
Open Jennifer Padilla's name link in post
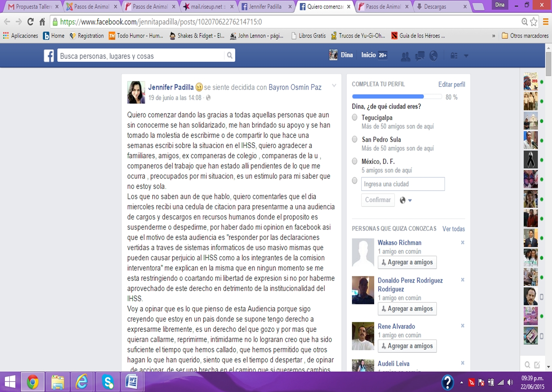point(171,87)
